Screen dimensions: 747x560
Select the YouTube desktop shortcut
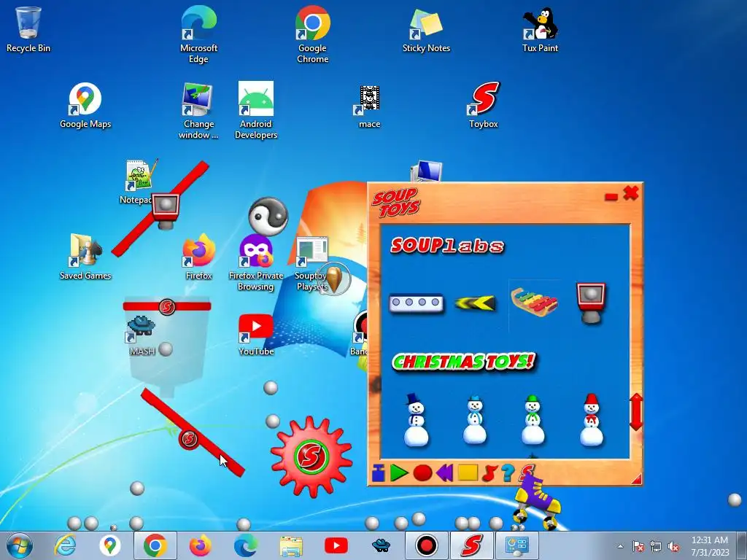(x=256, y=335)
